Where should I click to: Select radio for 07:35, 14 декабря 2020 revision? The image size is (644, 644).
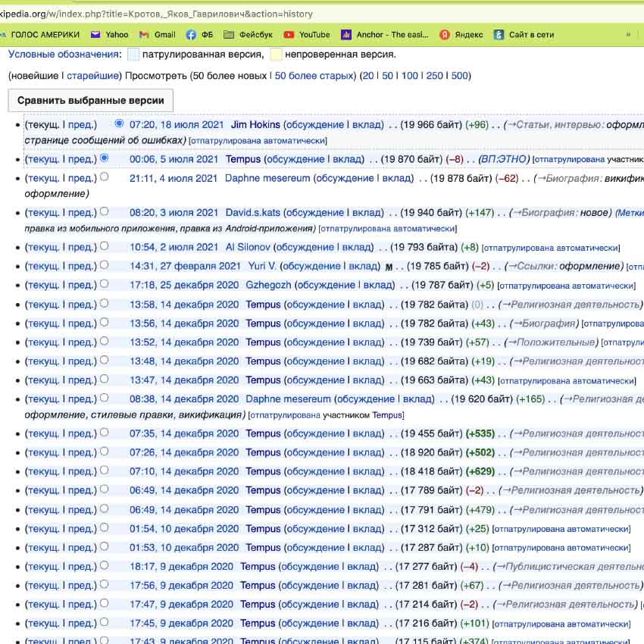coord(105,432)
